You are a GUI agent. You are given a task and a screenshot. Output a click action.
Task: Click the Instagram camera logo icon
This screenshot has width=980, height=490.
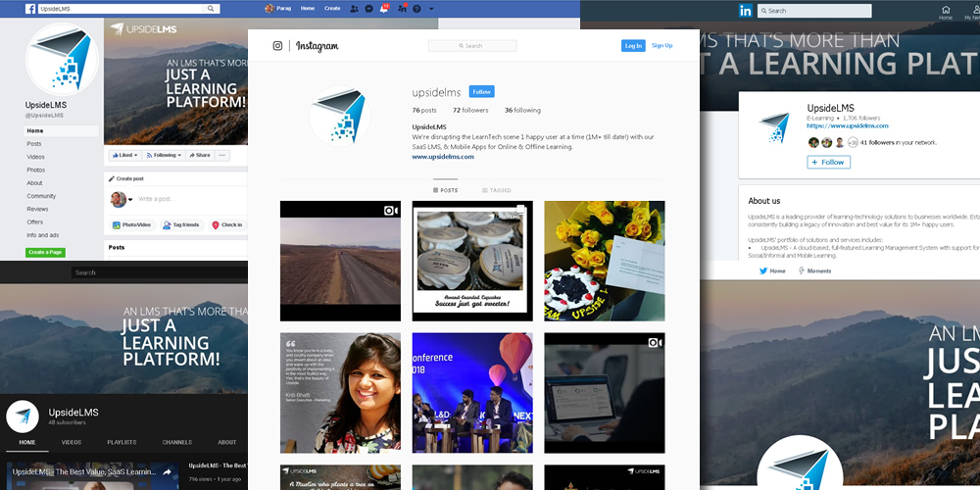point(278,46)
